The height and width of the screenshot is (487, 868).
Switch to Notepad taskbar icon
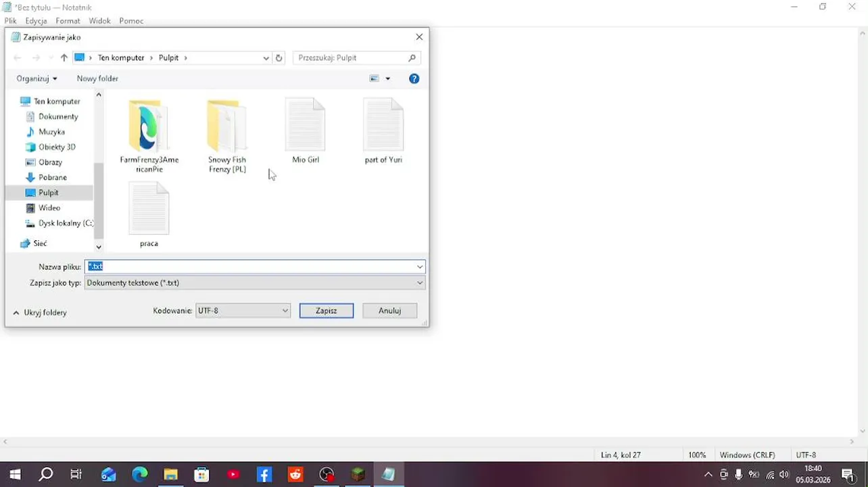pyautogui.click(x=389, y=475)
